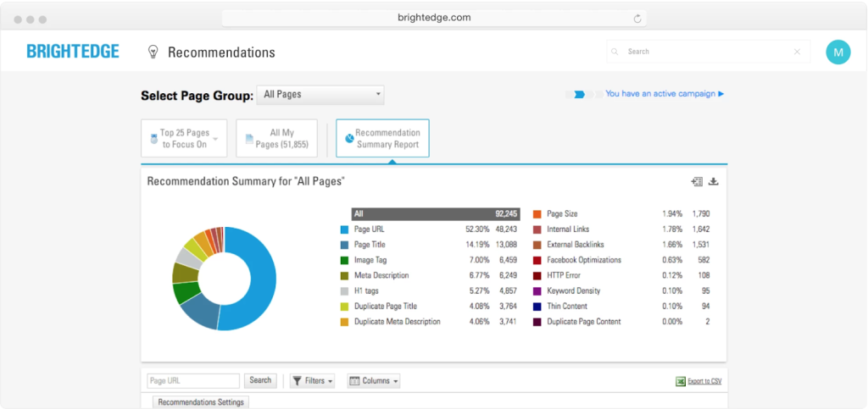Click the Image Tag green swatch
Screen dimensions: 868x409
pos(344,260)
